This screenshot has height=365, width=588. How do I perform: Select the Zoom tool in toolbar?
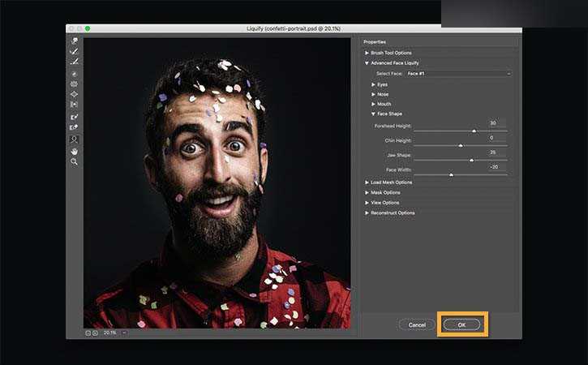(x=75, y=161)
